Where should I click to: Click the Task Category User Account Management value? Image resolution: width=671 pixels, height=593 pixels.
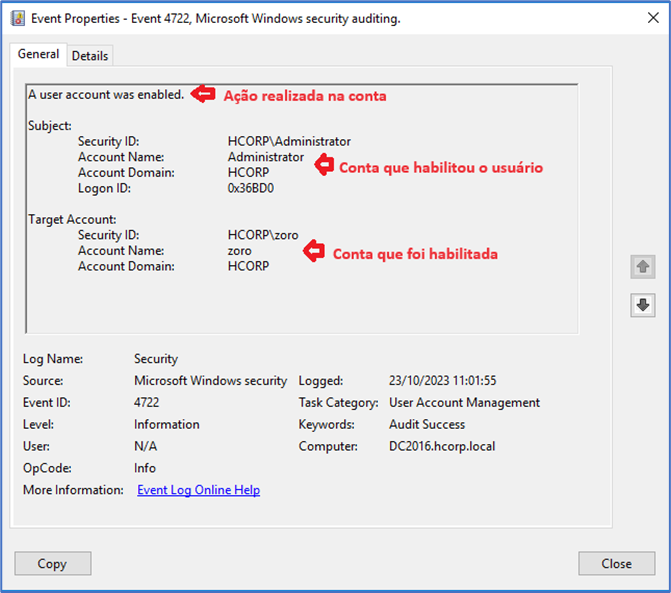464,402
